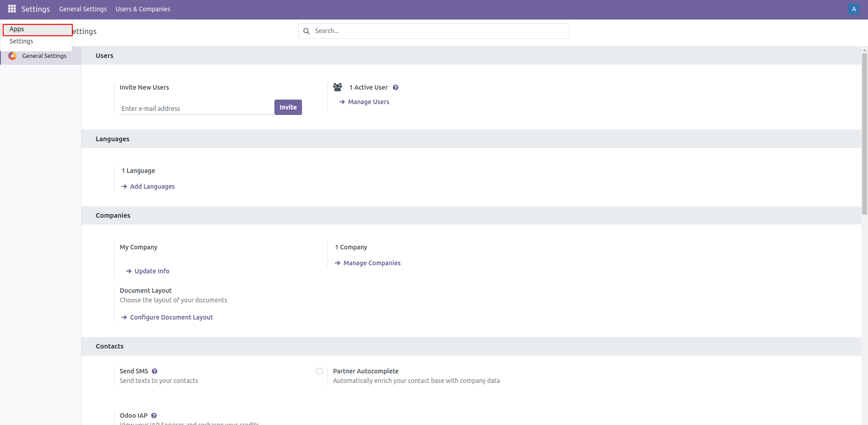The width and height of the screenshot is (868, 425).
Task: Open Manage Companies
Action: click(x=372, y=263)
